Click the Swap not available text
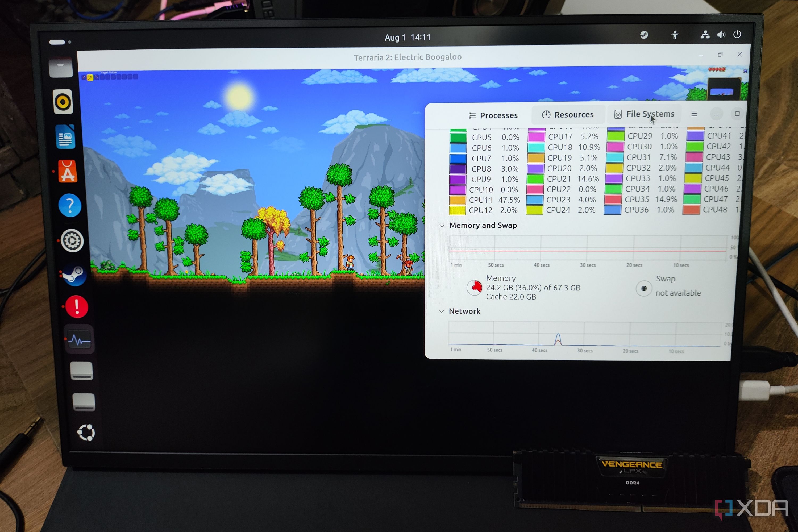 678,293
